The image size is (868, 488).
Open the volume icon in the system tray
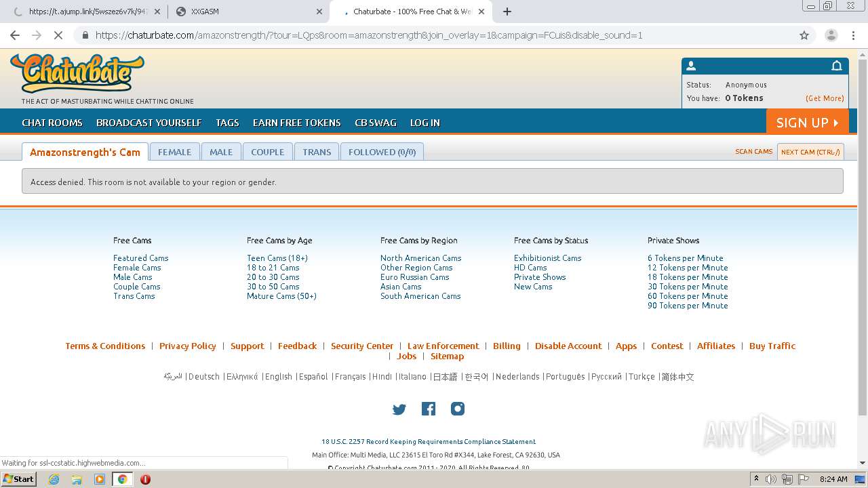[x=771, y=479]
